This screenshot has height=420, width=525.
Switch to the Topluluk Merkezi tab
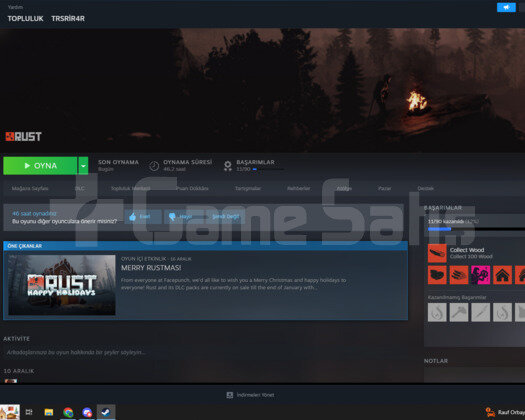click(131, 189)
